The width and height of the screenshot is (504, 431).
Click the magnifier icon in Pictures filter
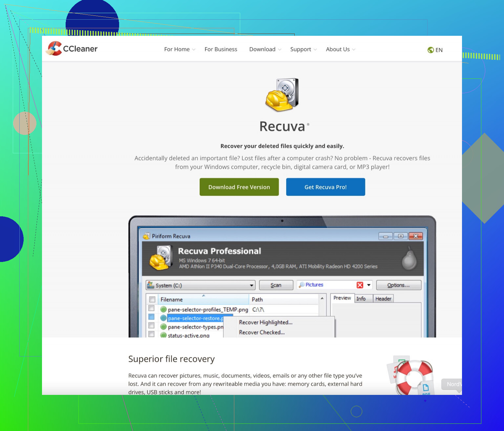(x=302, y=285)
